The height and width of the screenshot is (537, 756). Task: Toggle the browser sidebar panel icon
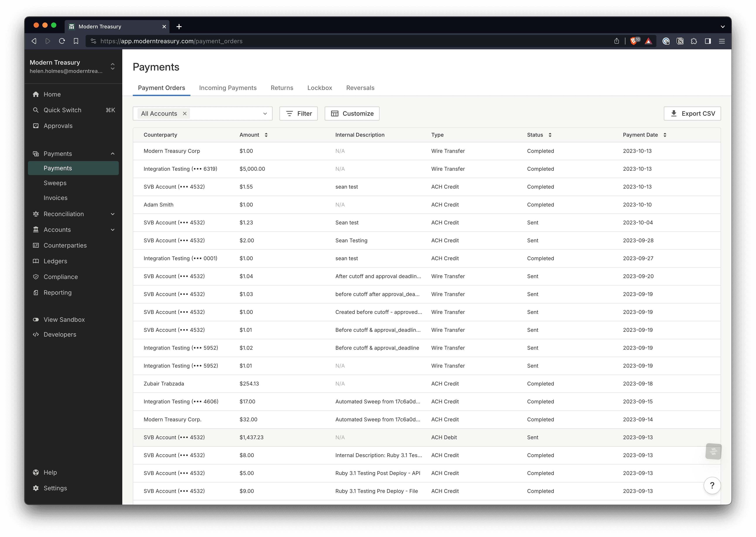(708, 41)
